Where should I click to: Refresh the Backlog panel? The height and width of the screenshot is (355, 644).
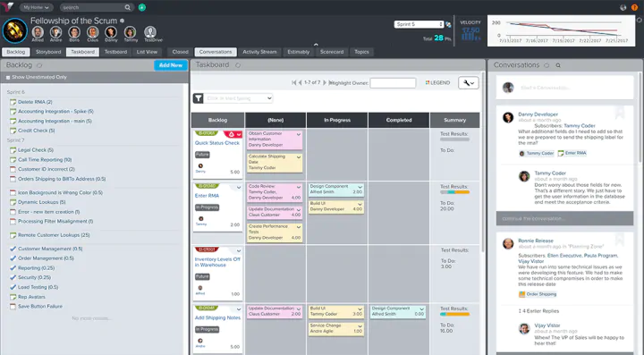pyautogui.click(x=39, y=65)
